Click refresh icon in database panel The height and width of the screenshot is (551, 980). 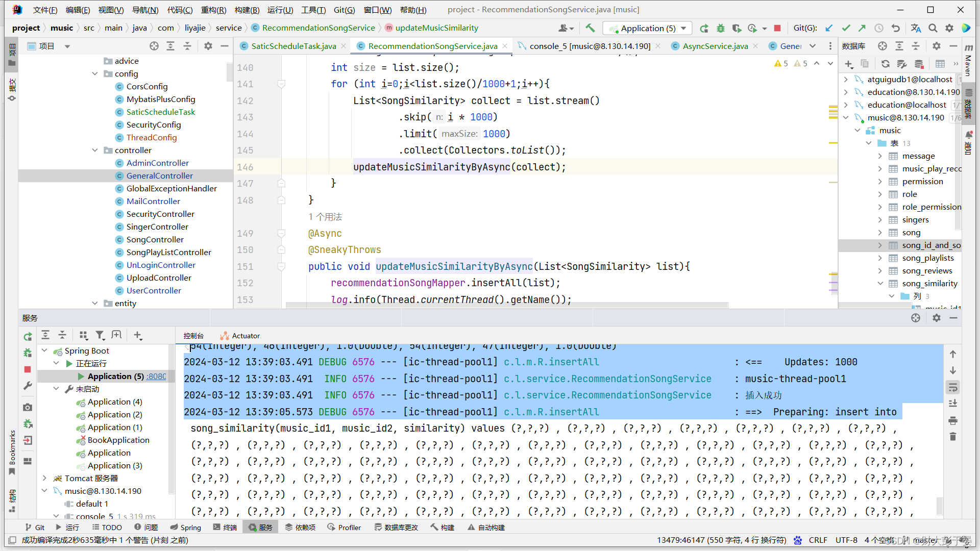click(886, 64)
